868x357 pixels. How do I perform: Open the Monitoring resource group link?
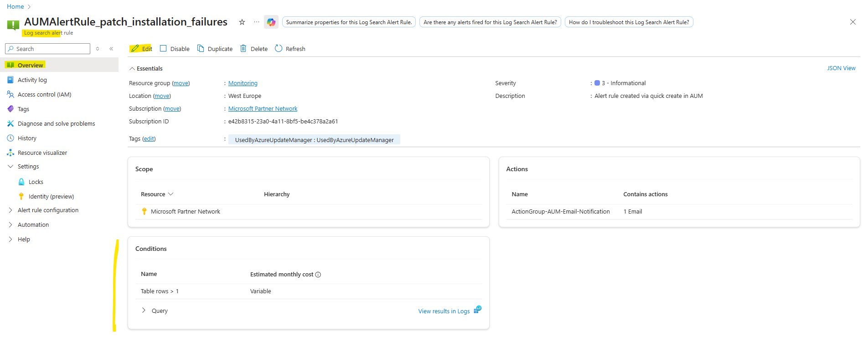pyautogui.click(x=243, y=83)
